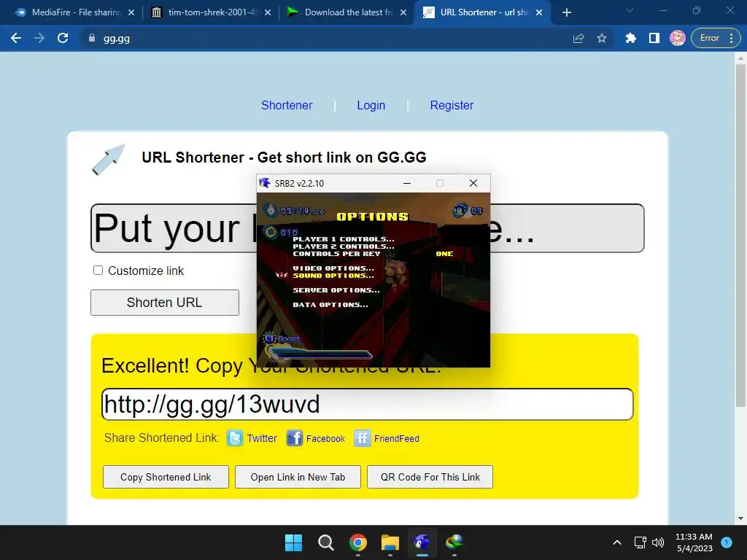This screenshot has height=560, width=747.
Task: Open the Shortener link
Action: [x=287, y=105]
